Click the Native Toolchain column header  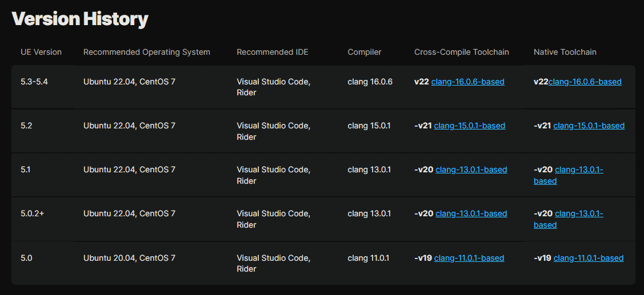coord(565,52)
